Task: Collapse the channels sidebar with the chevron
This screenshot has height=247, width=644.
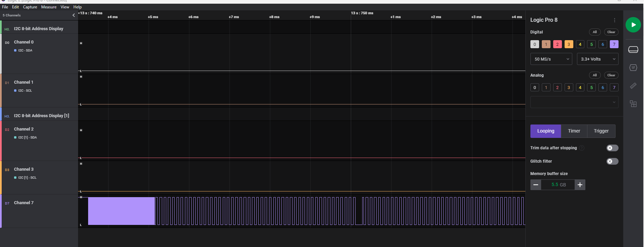Action: (x=74, y=15)
